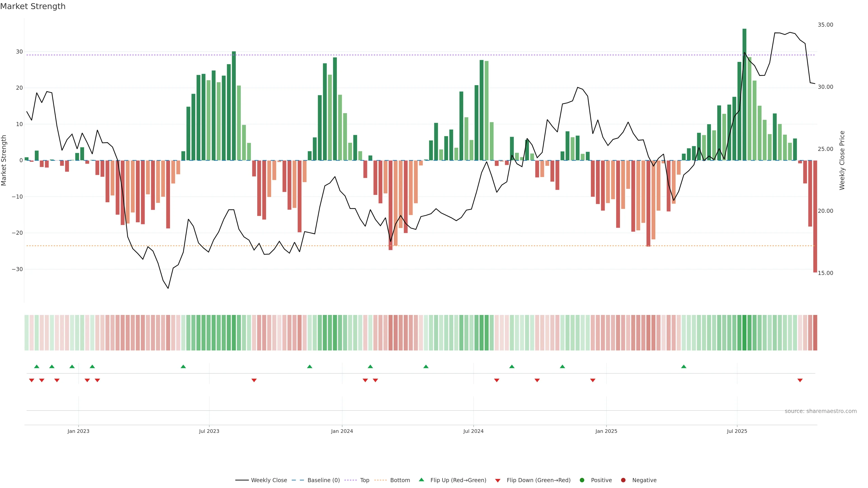Viewport: 868px width, 488px height.
Task: Click Flip Up green triangle legend icon
Action: pos(421,480)
